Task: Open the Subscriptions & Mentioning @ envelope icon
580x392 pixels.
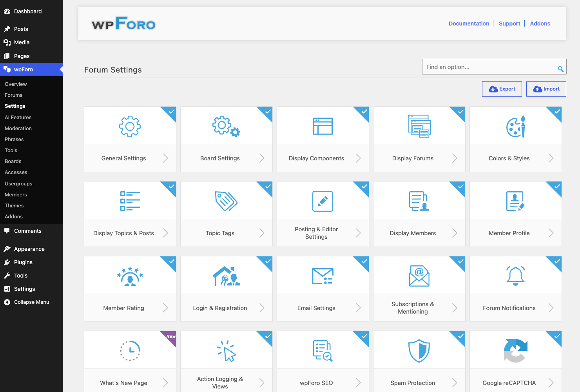Action: [x=419, y=276]
